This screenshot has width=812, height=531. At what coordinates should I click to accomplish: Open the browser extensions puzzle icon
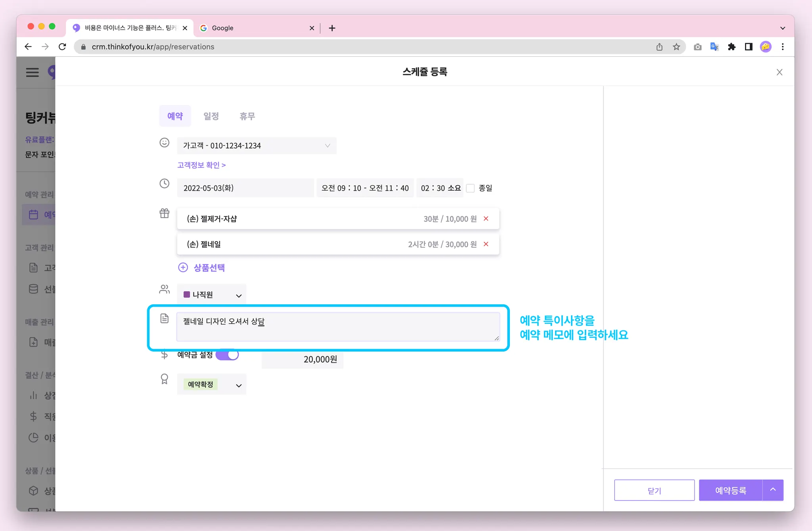(x=732, y=47)
